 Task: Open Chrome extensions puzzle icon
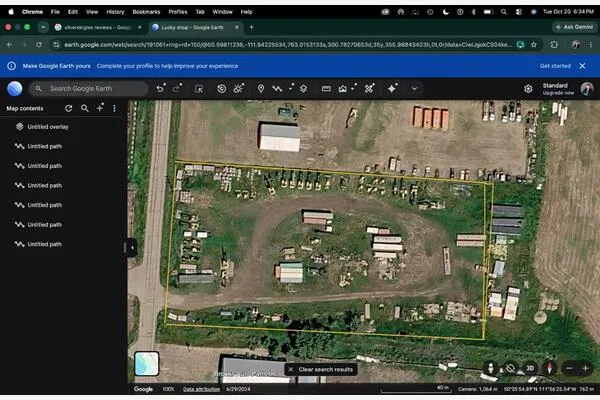click(x=554, y=45)
